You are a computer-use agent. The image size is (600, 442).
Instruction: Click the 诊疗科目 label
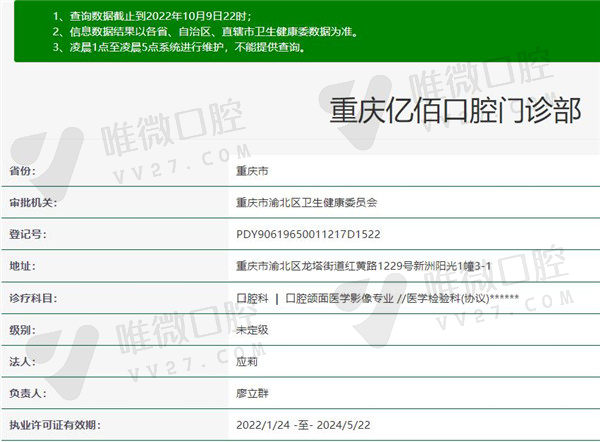[33, 298]
